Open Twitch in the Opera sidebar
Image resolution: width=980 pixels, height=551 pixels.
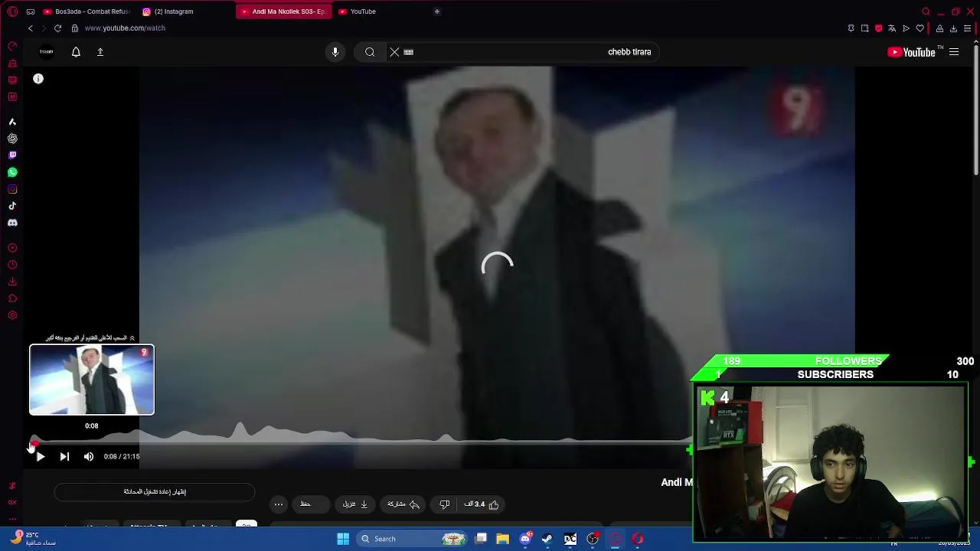tap(12, 155)
